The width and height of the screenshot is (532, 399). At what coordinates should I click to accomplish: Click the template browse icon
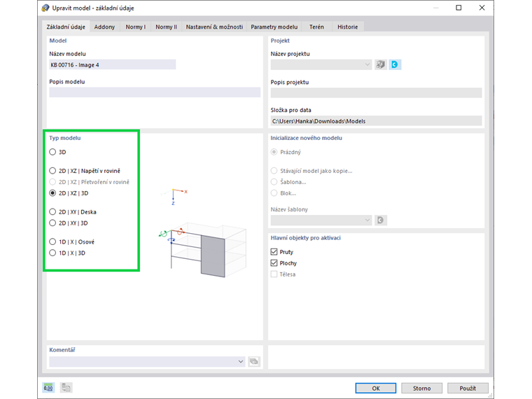pos(381,220)
